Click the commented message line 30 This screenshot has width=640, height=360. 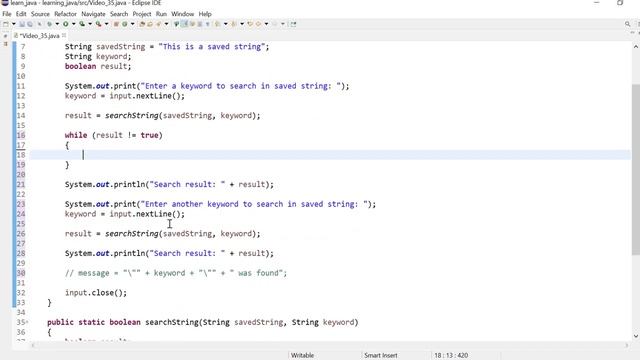click(x=176, y=273)
